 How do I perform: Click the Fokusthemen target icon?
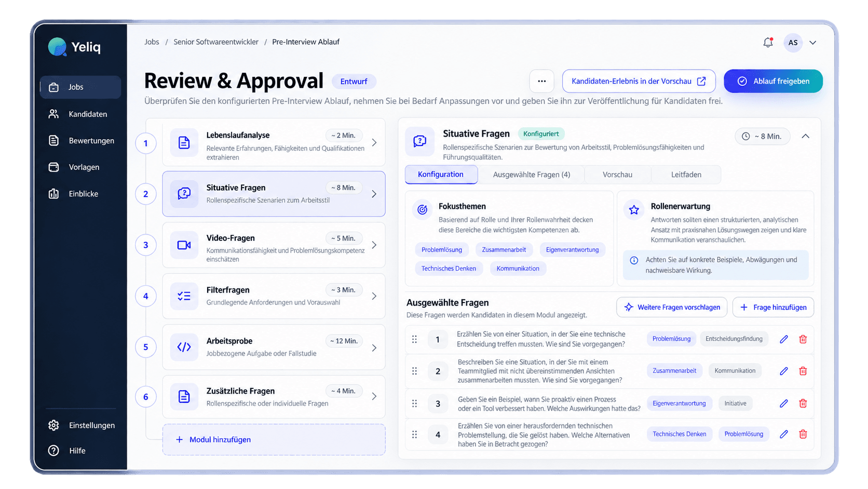tap(423, 209)
